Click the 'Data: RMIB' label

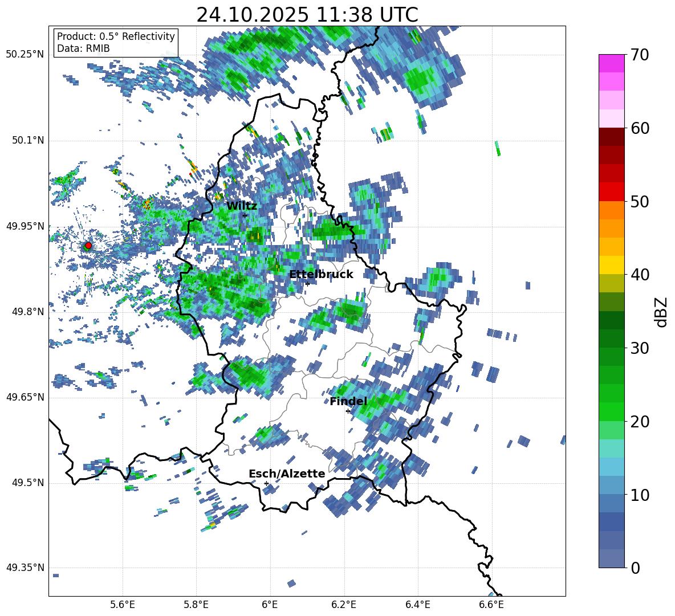83,48
